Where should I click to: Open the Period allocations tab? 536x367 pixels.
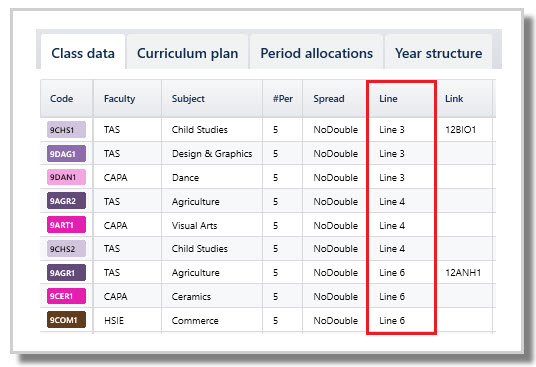tap(316, 53)
